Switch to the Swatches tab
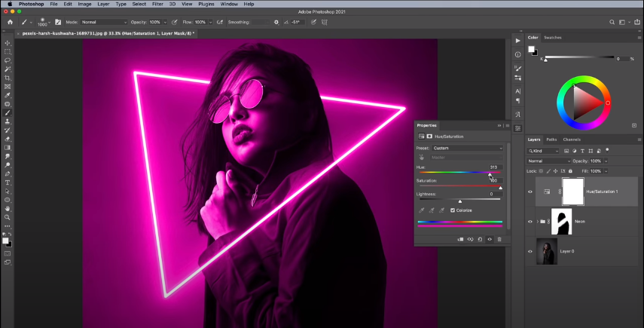Viewport: 644px width, 328px height. click(x=553, y=37)
